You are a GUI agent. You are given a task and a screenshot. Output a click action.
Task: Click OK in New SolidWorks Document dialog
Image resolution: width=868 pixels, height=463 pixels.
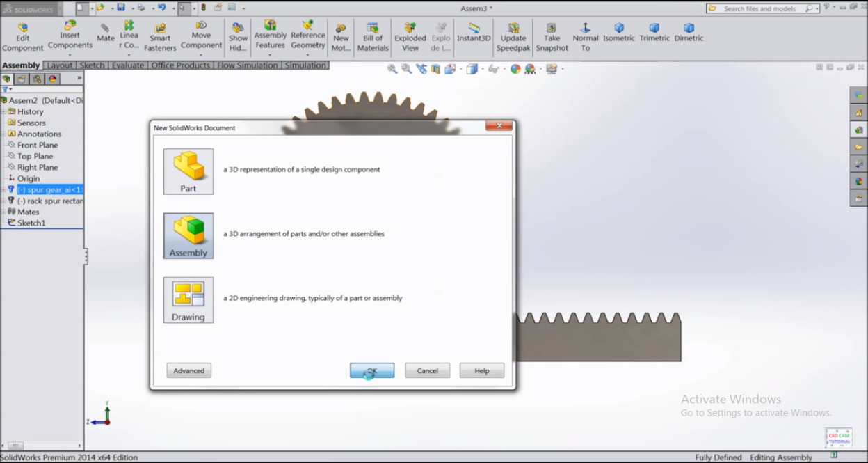pos(372,371)
